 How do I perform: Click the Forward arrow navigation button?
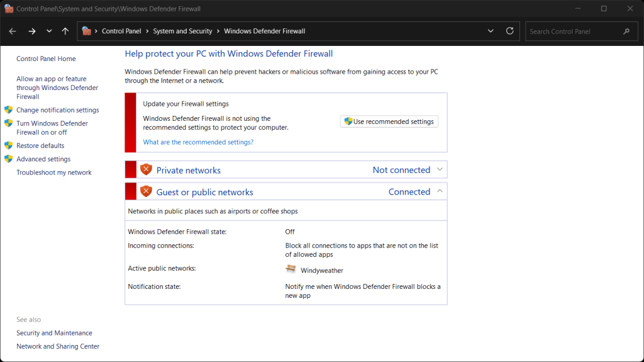(x=32, y=31)
